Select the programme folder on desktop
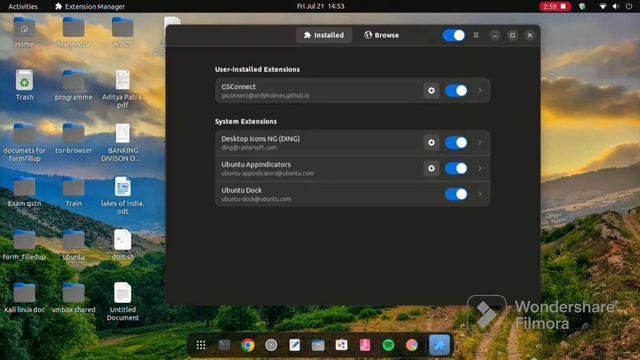 (73, 85)
